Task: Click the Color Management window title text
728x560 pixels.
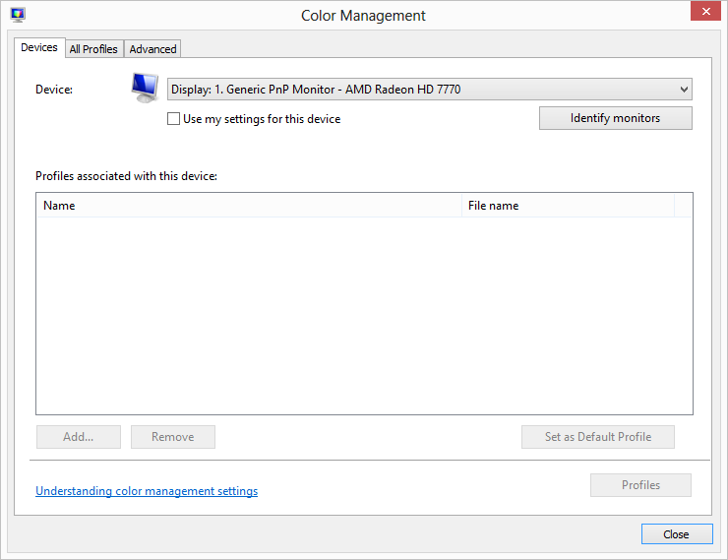Action: click(363, 16)
